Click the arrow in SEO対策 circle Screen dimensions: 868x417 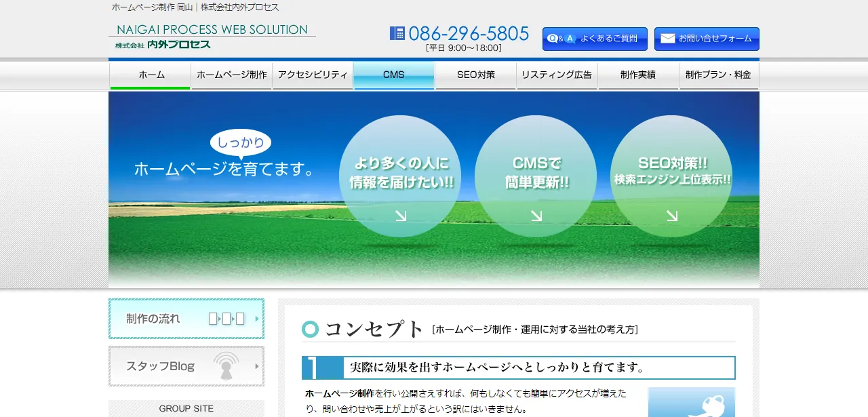click(672, 216)
